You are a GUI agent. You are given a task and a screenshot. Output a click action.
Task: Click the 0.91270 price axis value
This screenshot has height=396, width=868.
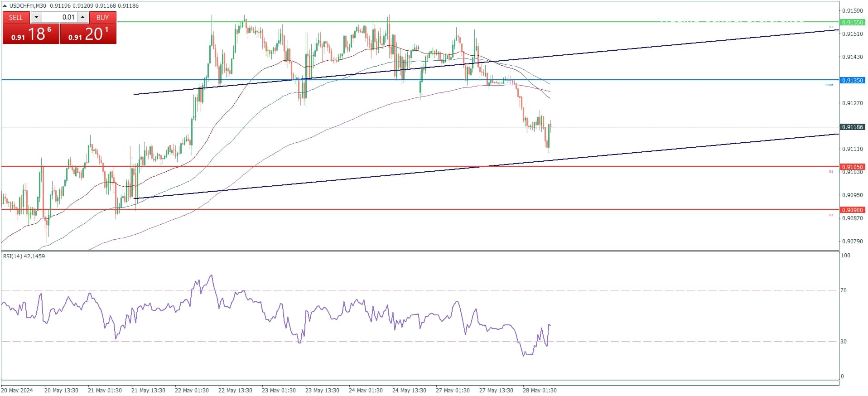tap(852, 103)
